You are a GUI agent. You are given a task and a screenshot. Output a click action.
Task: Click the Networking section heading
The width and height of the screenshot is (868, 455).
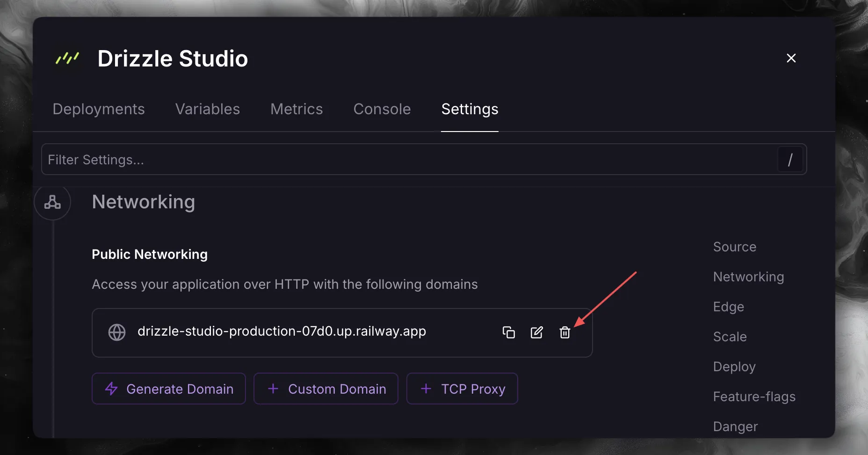[x=144, y=202]
